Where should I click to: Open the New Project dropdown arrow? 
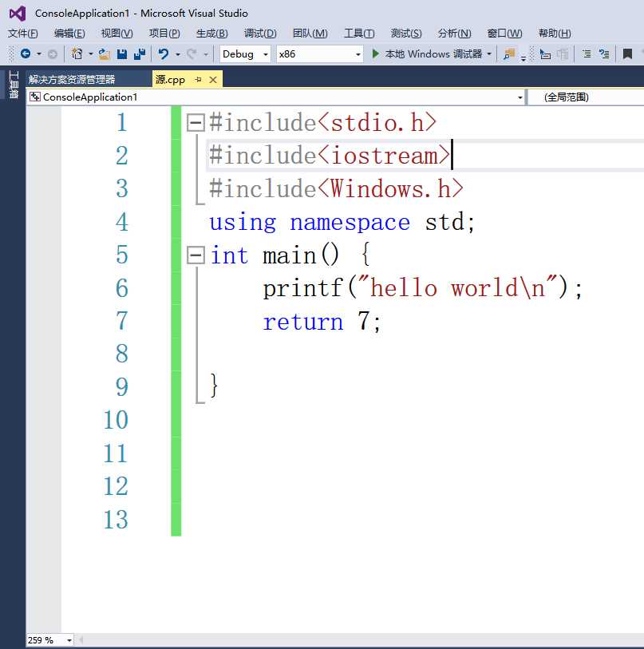point(90,53)
